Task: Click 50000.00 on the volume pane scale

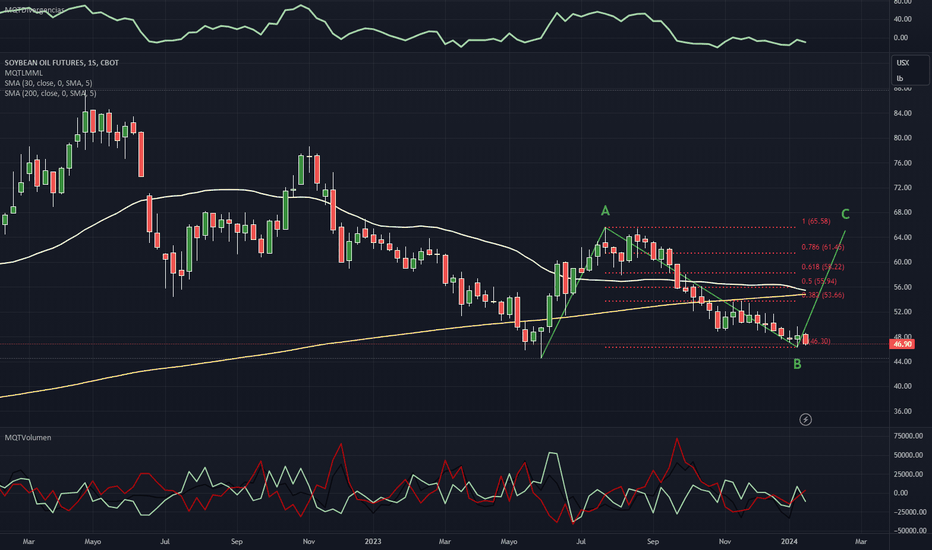Action: 908,455
